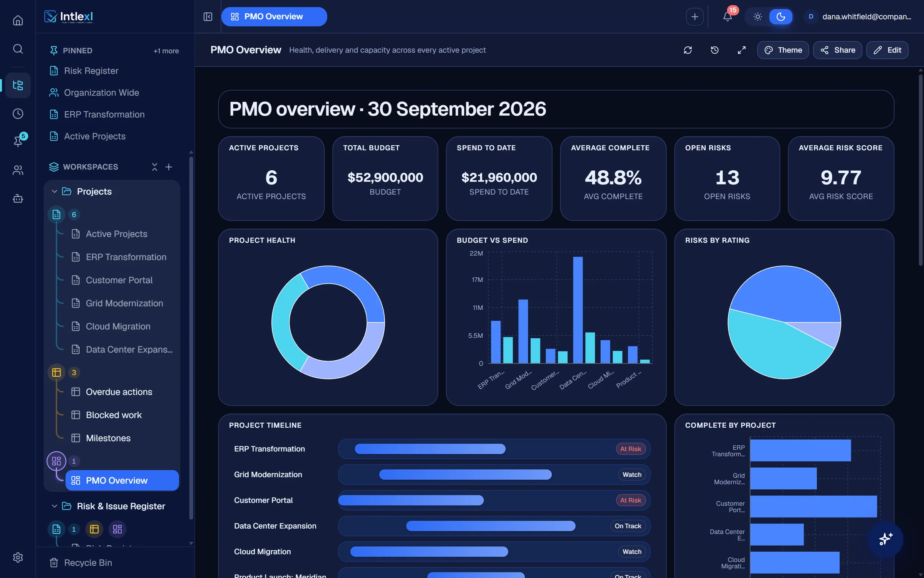Open version history clock icon
Viewport: 924px width, 578px height.
(x=715, y=50)
